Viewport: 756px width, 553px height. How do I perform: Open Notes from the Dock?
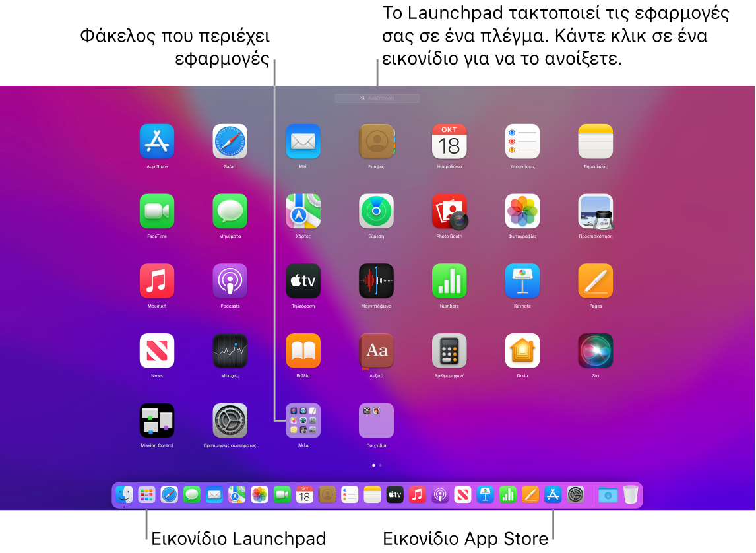[x=372, y=495]
